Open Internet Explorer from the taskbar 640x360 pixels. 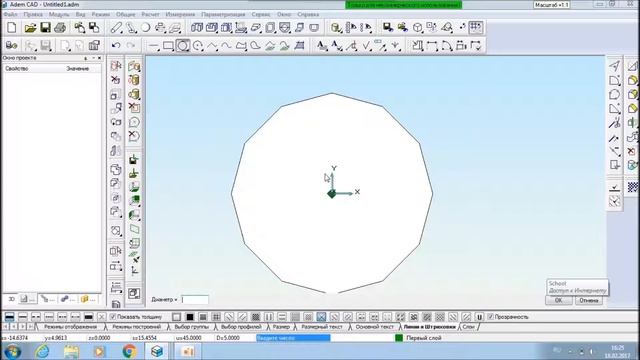click(x=42, y=351)
